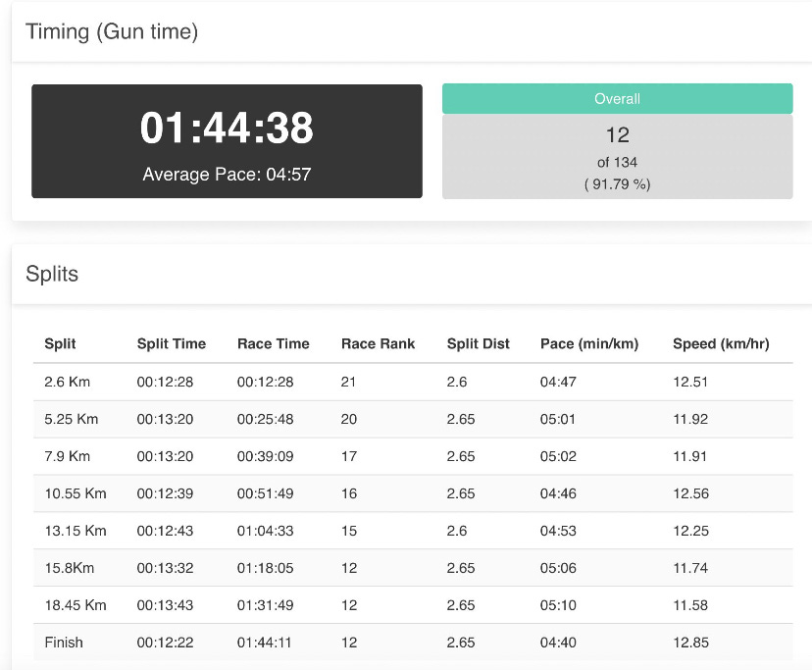
Task: Click the Split column header
Action: tap(60, 344)
